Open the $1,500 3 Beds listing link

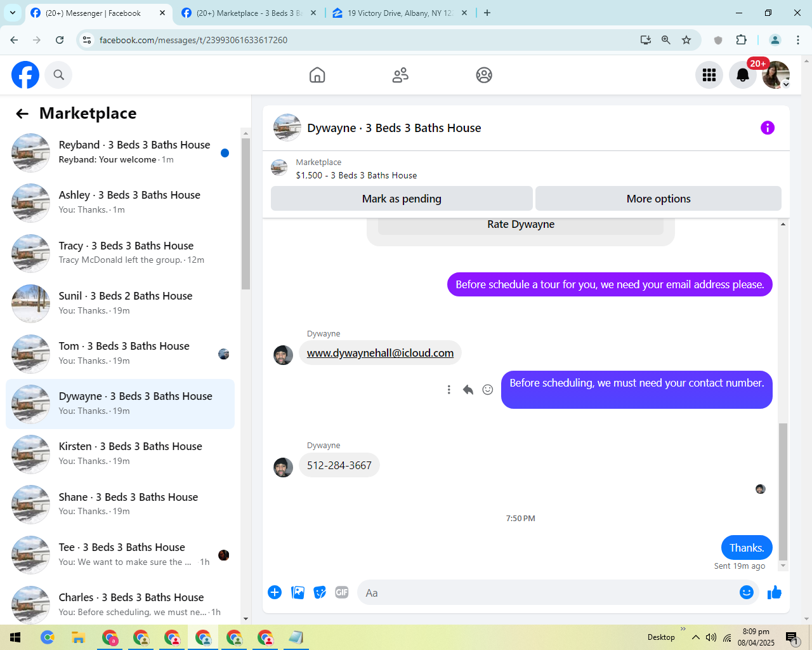(357, 175)
